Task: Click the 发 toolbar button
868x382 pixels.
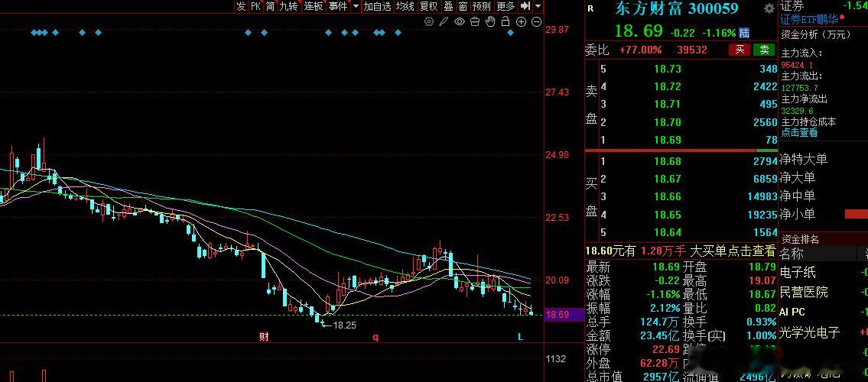Action: pyautogui.click(x=241, y=6)
